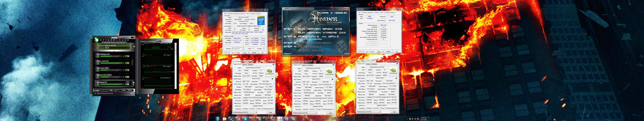
Task: Select profile slot 1 in Afterburner
Action: (x=101, y=90)
